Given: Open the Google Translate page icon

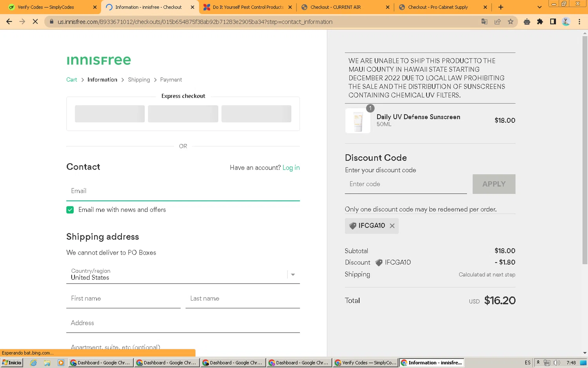Looking at the screenshot, I should tap(485, 22).
